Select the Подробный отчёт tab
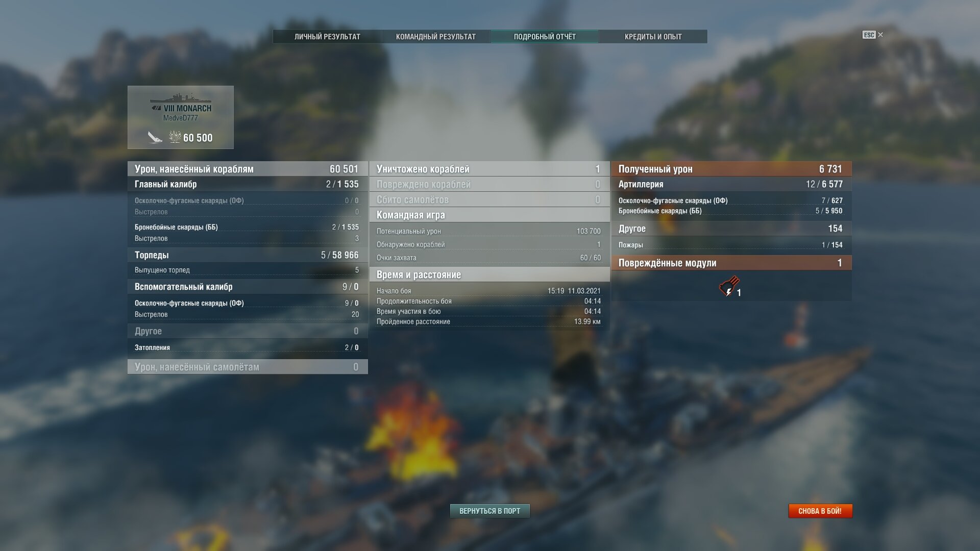 (545, 37)
